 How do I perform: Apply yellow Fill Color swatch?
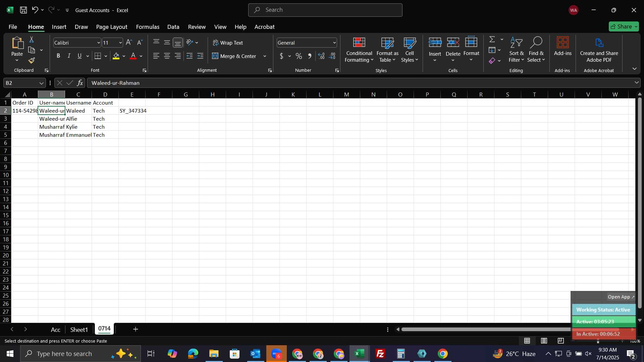(116, 56)
